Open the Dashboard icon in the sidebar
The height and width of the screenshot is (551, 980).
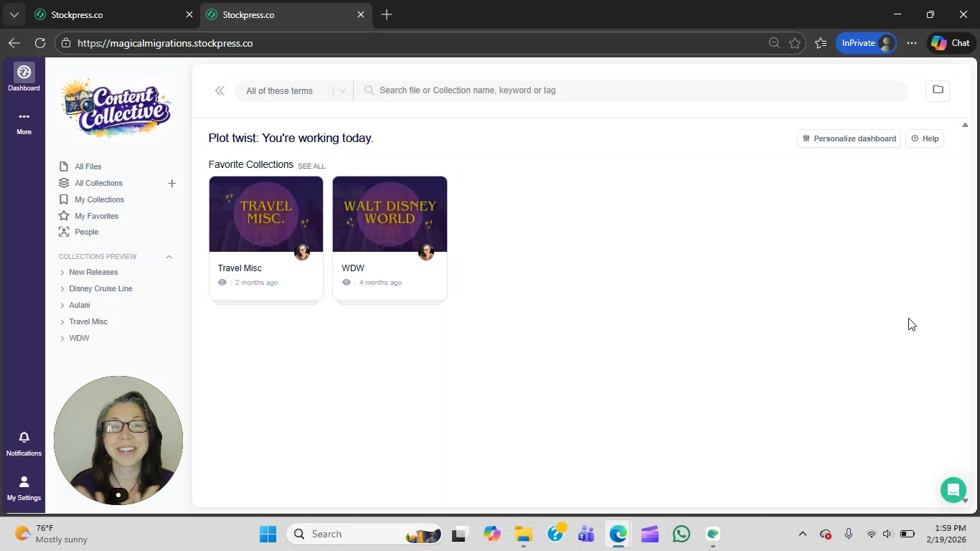tap(24, 77)
